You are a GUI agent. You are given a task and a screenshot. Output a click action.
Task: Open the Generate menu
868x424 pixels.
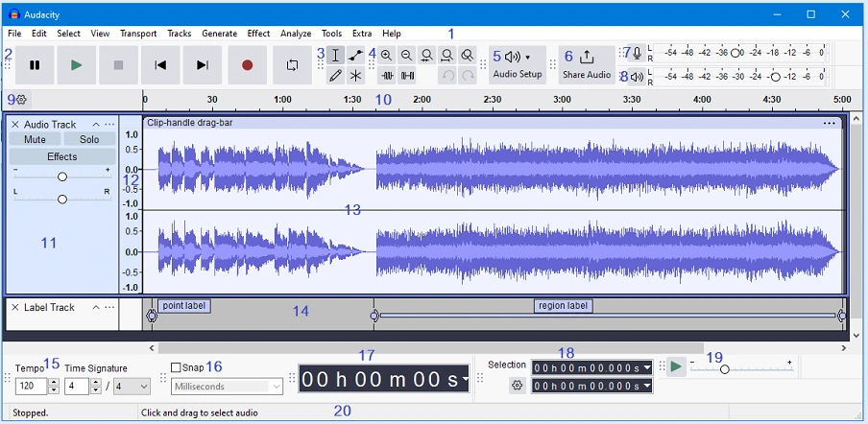[219, 34]
